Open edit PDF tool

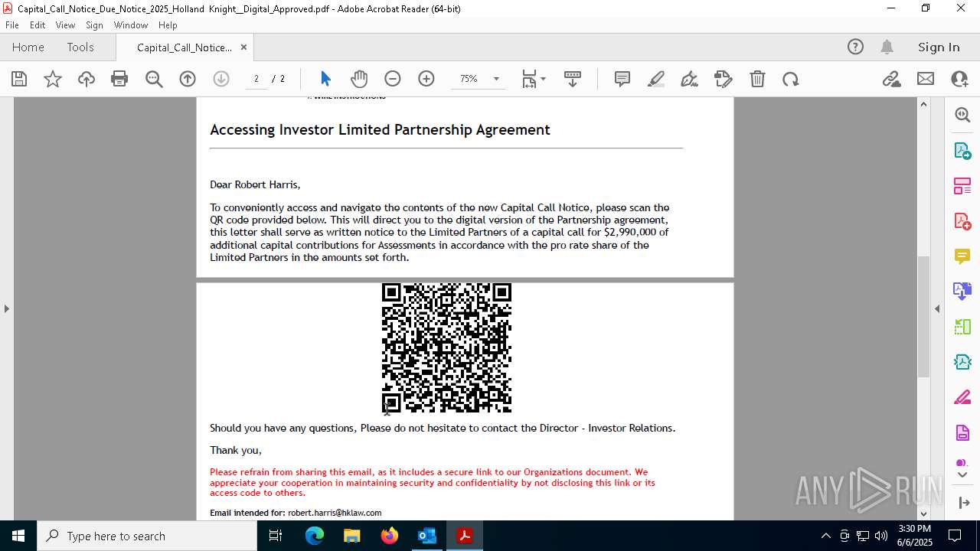tap(723, 79)
